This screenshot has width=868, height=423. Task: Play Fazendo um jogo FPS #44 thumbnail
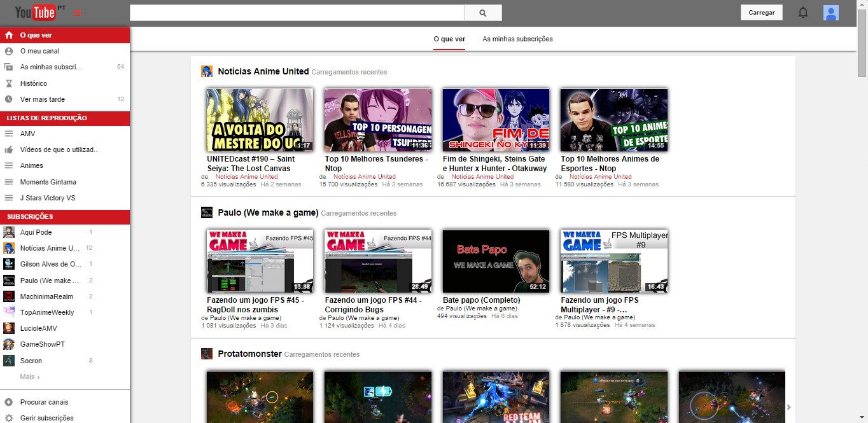click(378, 261)
